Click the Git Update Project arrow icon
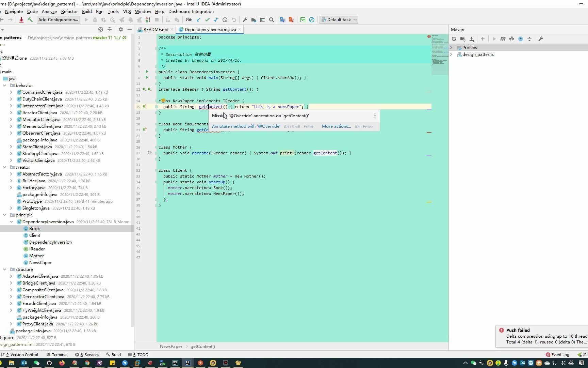Image resolution: width=588 pixels, height=368 pixels. tap(198, 20)
